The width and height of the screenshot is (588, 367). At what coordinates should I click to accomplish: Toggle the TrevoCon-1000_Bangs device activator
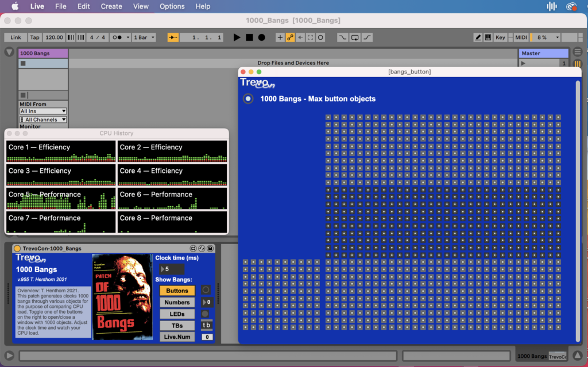pyautogui.click(x=17, y=249)
